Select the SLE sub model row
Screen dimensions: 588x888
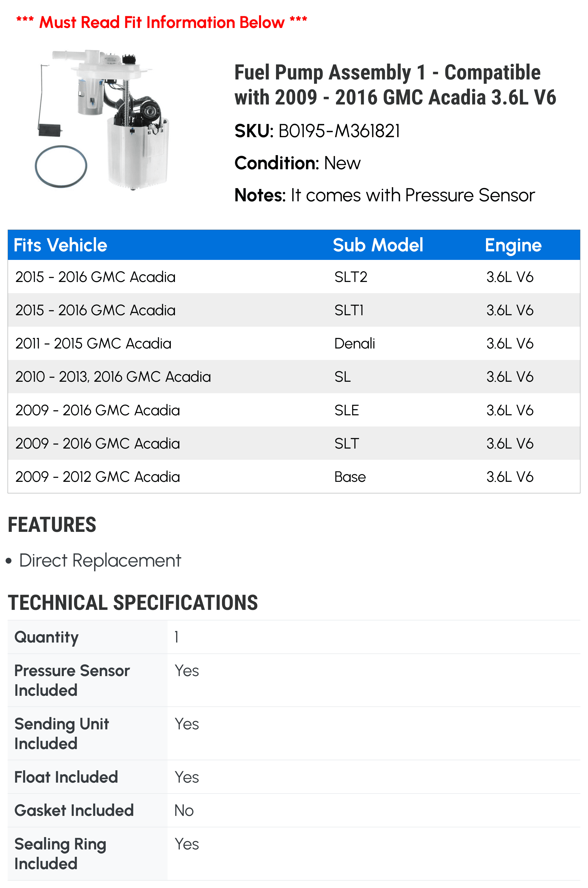coord(294,410)
